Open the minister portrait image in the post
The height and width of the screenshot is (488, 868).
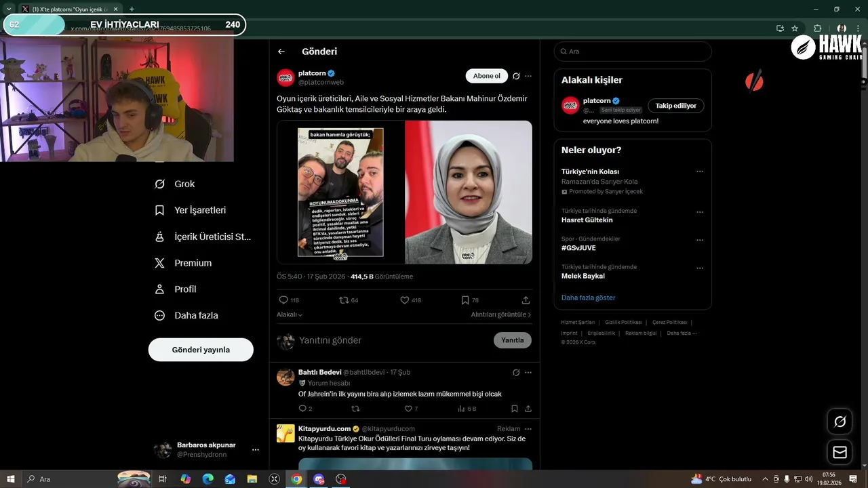point(469,192)
